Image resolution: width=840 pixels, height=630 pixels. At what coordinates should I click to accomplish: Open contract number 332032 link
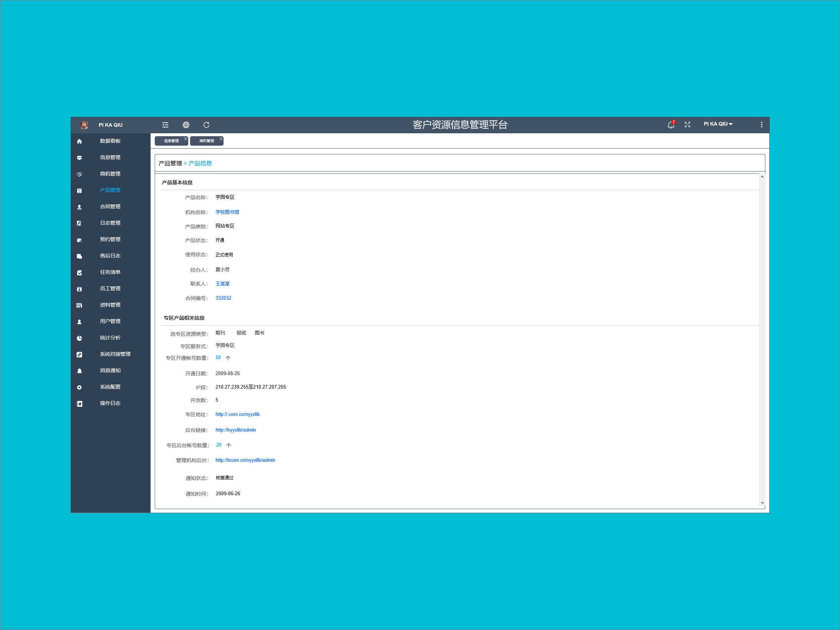[x=223, y=298]
